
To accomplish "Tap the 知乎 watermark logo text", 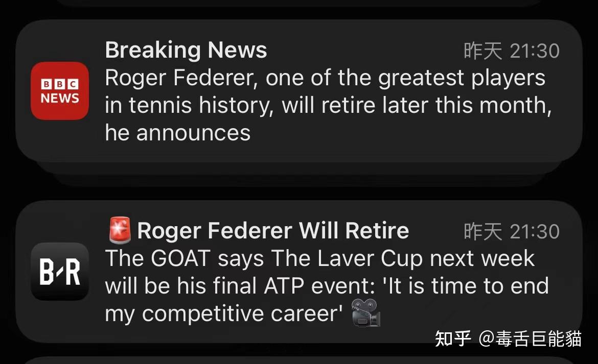I will click(453, 338).
